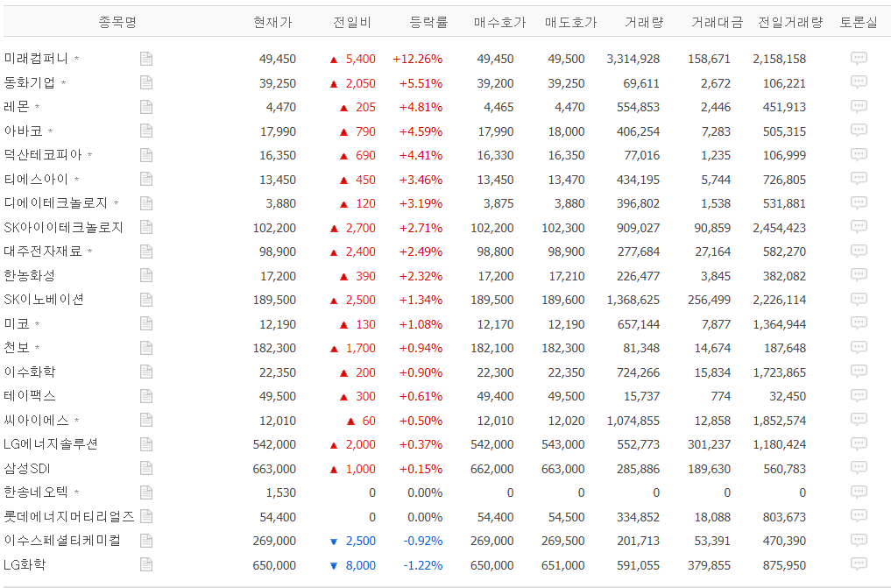Open the 한농화성 stock link
The height and width of the screenshot is (588, 891).
30,275
